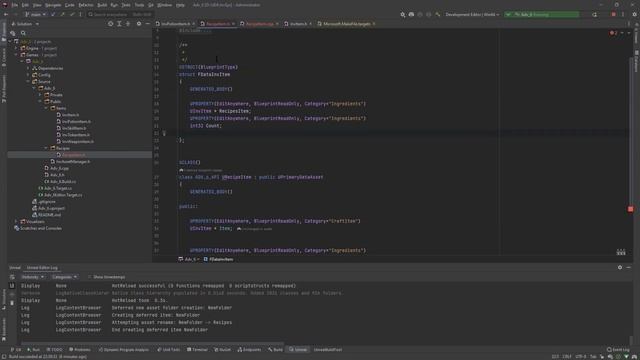Open the Run menu
Image resolution: width=640 pixels, height=360 pixels.
[114, 5]
